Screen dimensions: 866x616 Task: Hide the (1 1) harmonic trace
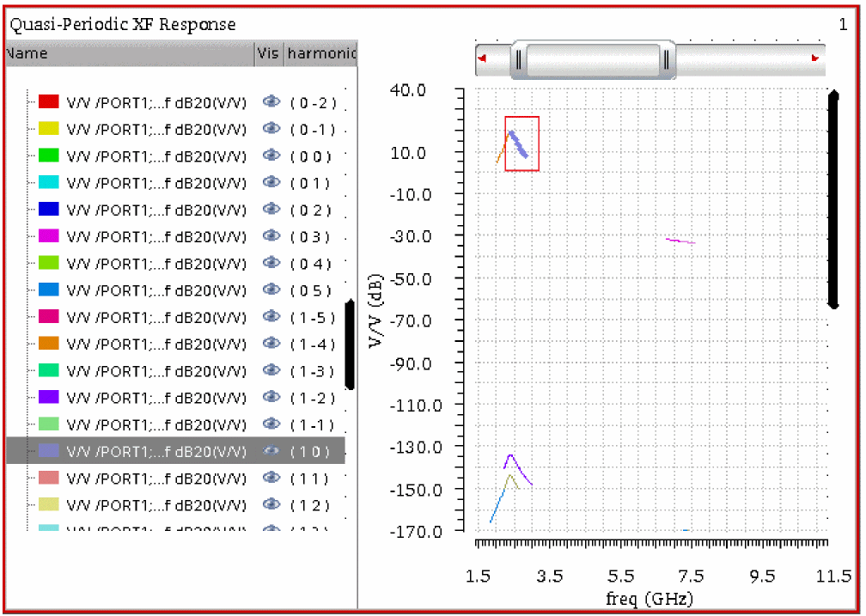tap(271, 478)
